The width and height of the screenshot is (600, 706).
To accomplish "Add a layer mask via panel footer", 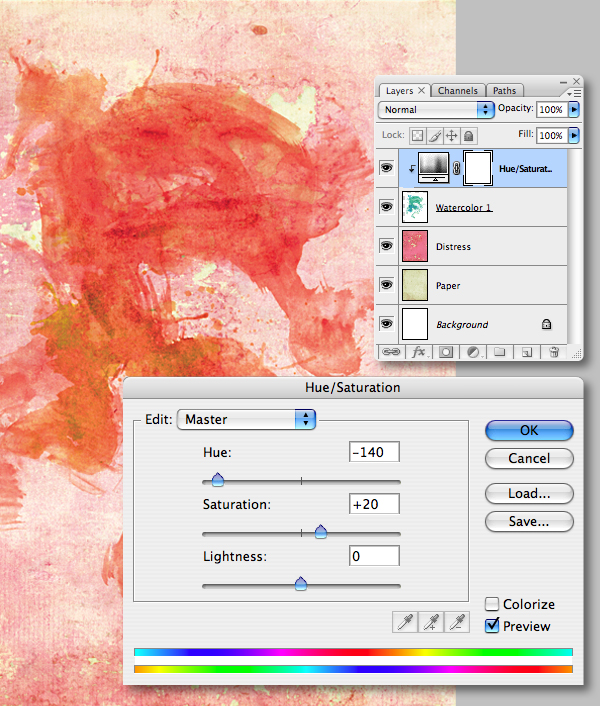I will coord(446,352).
